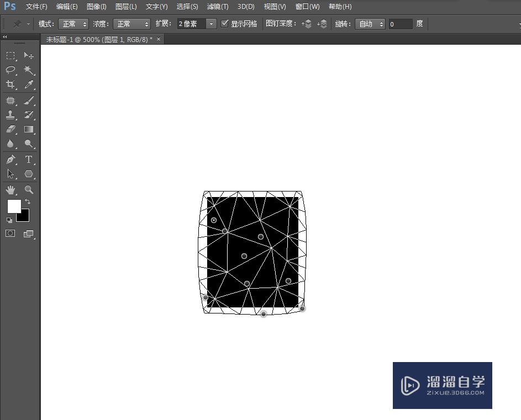Select the Dodge tool

(29, 143)
